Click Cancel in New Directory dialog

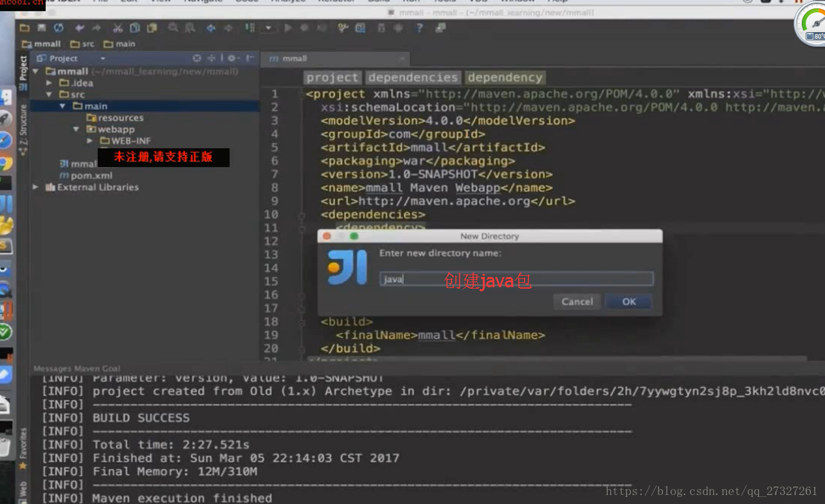[577, 301]
